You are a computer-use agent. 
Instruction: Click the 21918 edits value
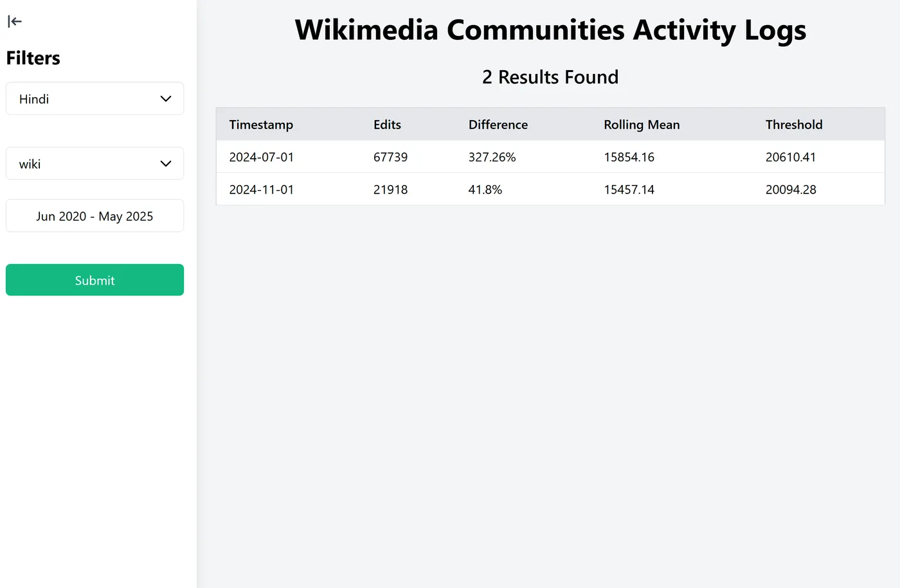pos(391,190)
